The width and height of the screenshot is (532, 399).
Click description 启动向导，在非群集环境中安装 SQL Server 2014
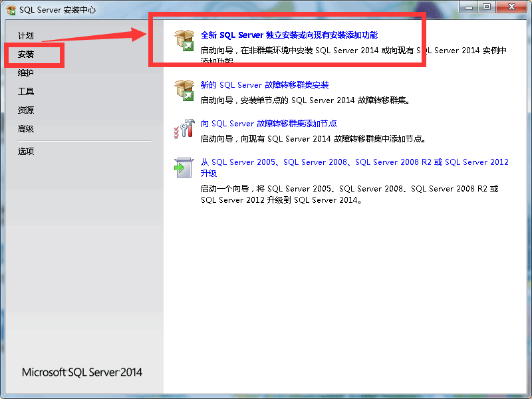354,56
